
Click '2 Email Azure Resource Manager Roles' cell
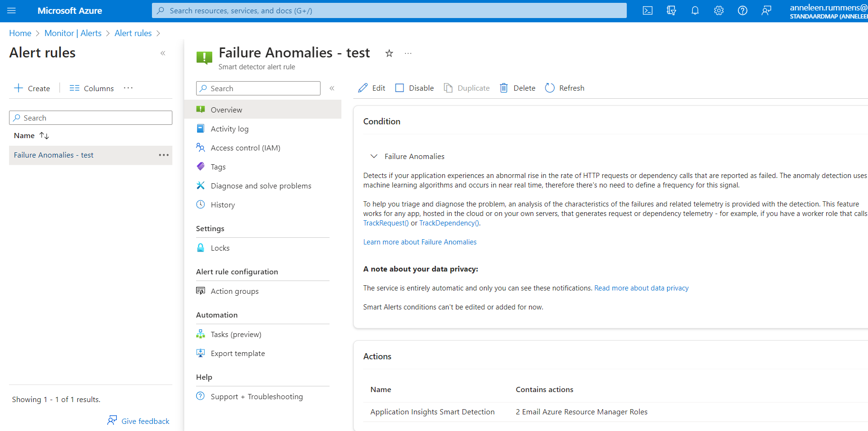(582, 412)
